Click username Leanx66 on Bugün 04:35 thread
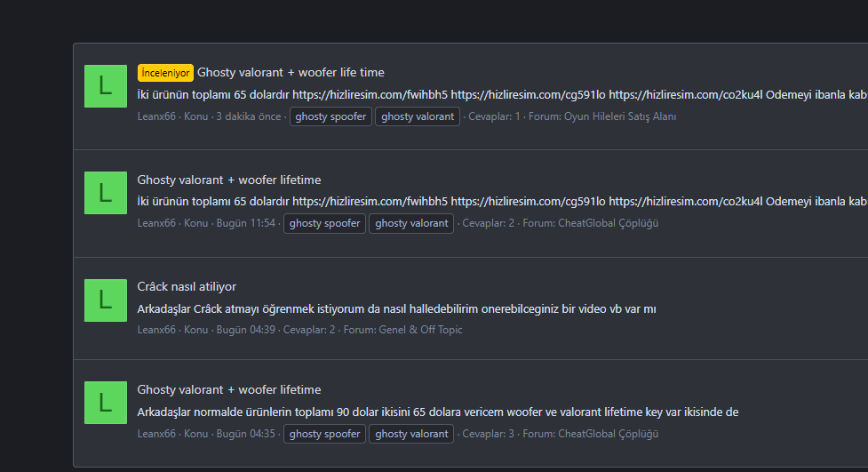Screen dimensions: 868x472 coord(156,434)
